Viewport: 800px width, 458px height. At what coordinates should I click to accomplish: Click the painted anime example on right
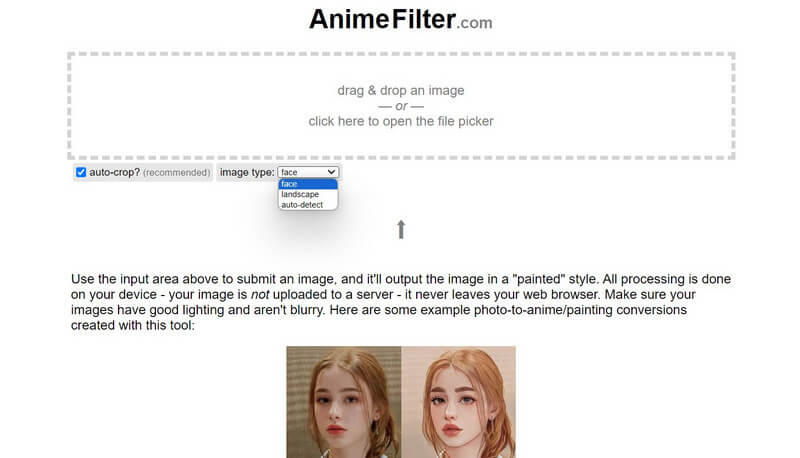click(x=458, y=402)
